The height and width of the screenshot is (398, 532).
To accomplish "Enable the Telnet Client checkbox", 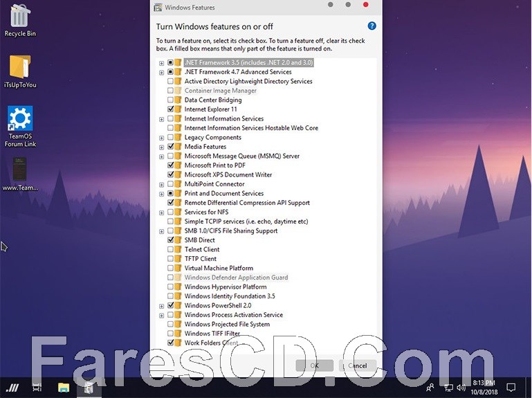I will click(170, 249).
